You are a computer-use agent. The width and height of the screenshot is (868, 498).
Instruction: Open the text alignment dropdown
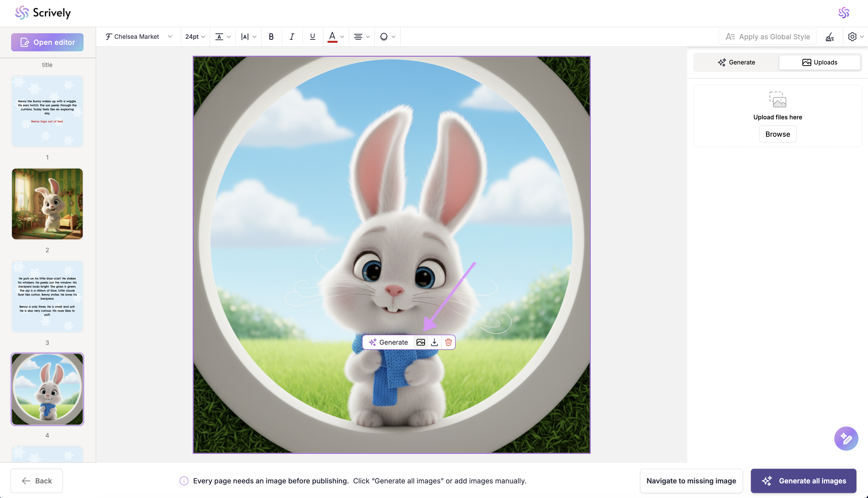pyautogui.click(x=361, y=37)
